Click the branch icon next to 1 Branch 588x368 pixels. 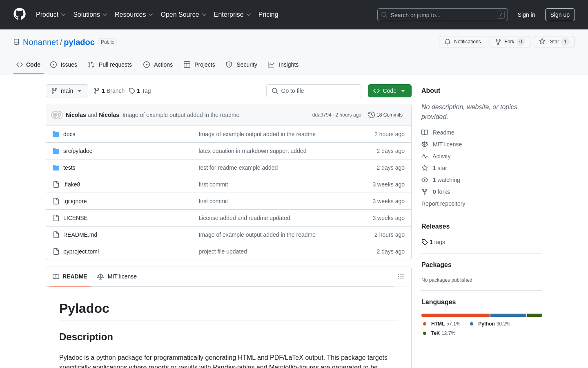[97, 91]
